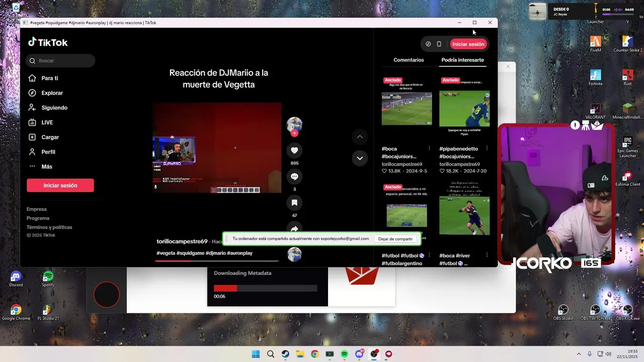644x362 pixels.
Task: Open the #futbol #futbolargentino video thumbnail
Action: pyautogui.click(x=407, y=215)
